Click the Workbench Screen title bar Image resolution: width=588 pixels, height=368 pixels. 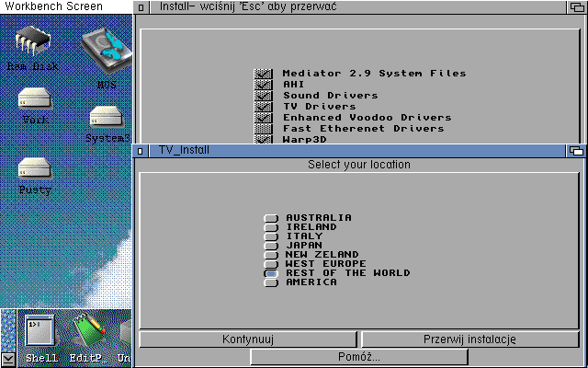pos(66,6)
